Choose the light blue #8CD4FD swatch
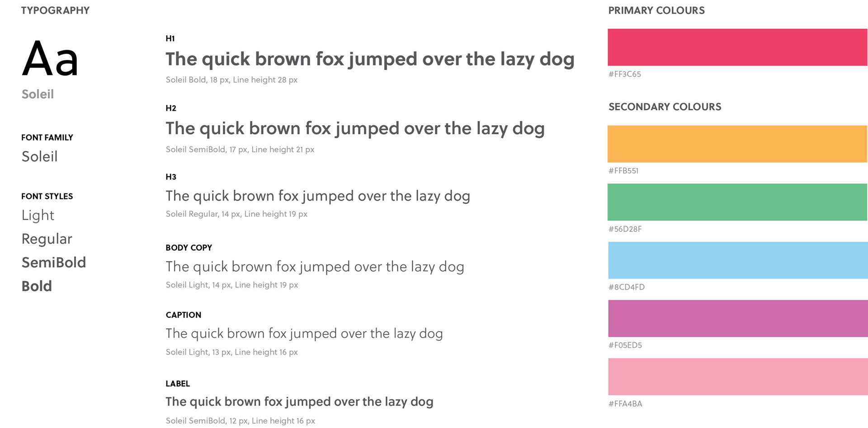Screen dimensions: 868x428 (738, 260)
